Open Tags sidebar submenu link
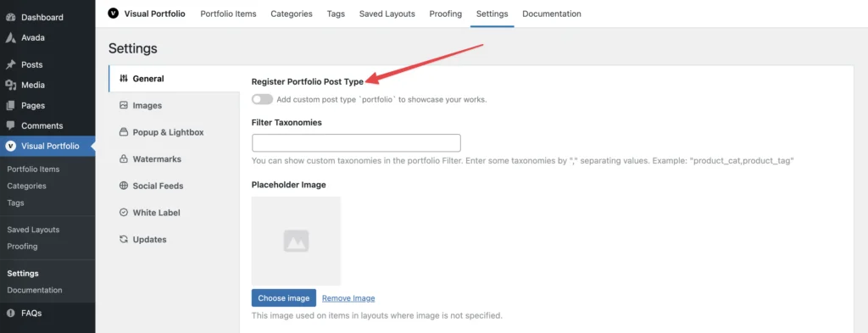868x333 pixels. [x=15, y=203]
